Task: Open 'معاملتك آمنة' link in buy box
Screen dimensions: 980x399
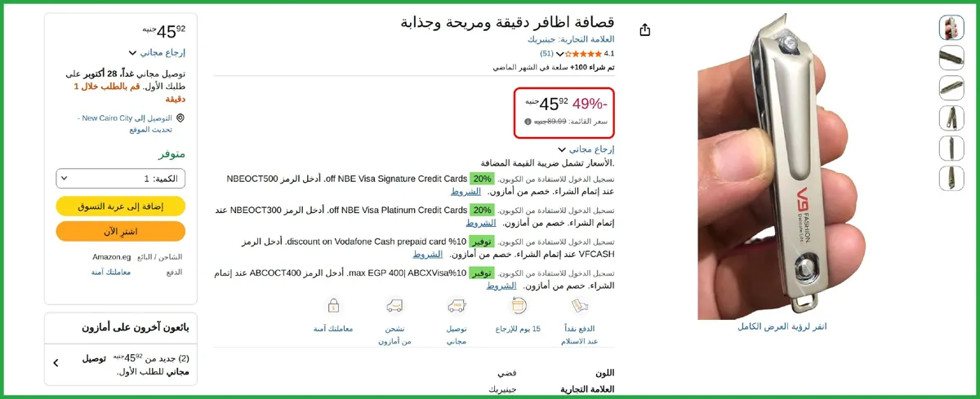Action: pyautogui.click(x=111, y=272)
